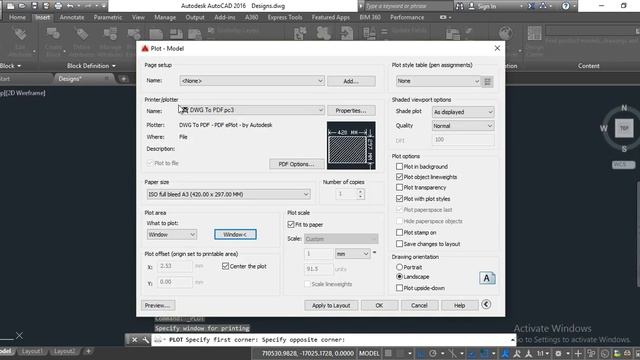Image resolution: width=640 pixels, height=360 pixels.
Task: Click the Autodesk A360 triangle icon in title bar
Action: (x=543, y=6)
